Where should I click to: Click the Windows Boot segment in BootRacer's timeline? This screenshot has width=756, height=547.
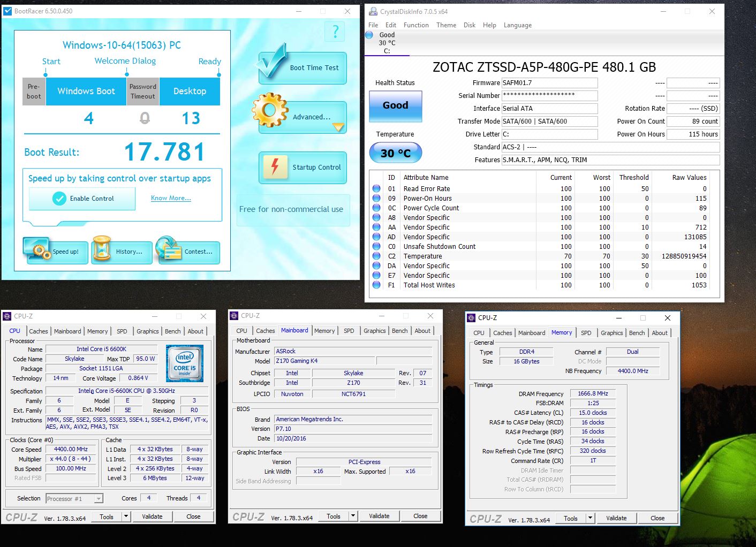pos(86,91)
